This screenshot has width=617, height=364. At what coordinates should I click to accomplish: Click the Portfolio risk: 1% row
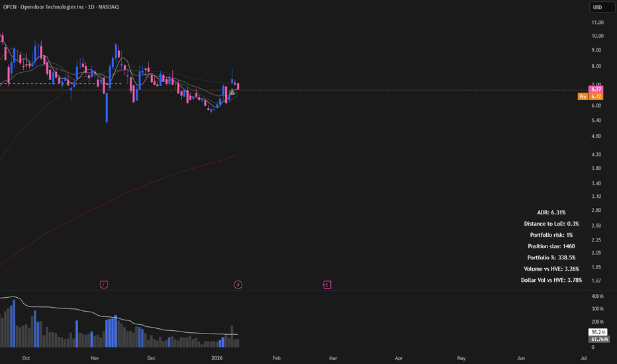[551, 235]
